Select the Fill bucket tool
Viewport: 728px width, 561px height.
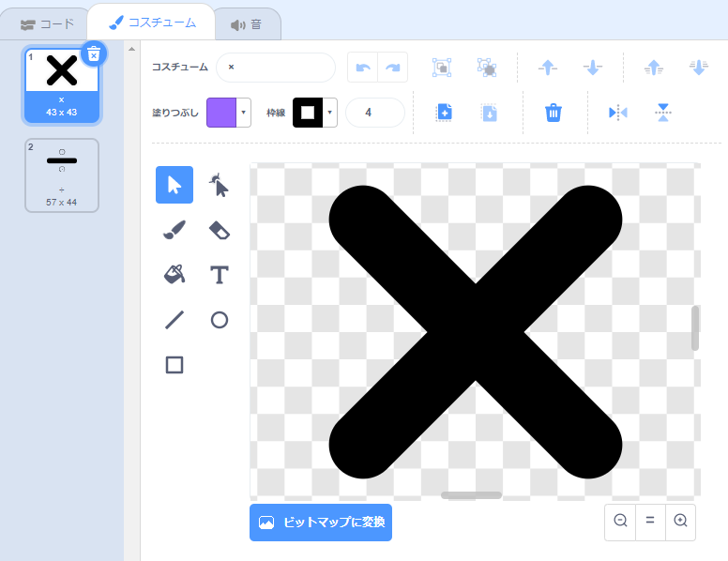click(x=174, y=275)
